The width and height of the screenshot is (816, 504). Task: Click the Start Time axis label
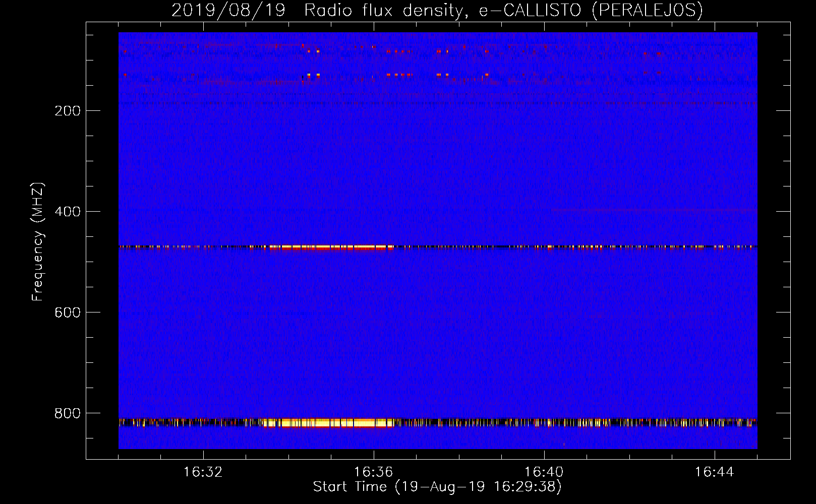coord(437,487)
